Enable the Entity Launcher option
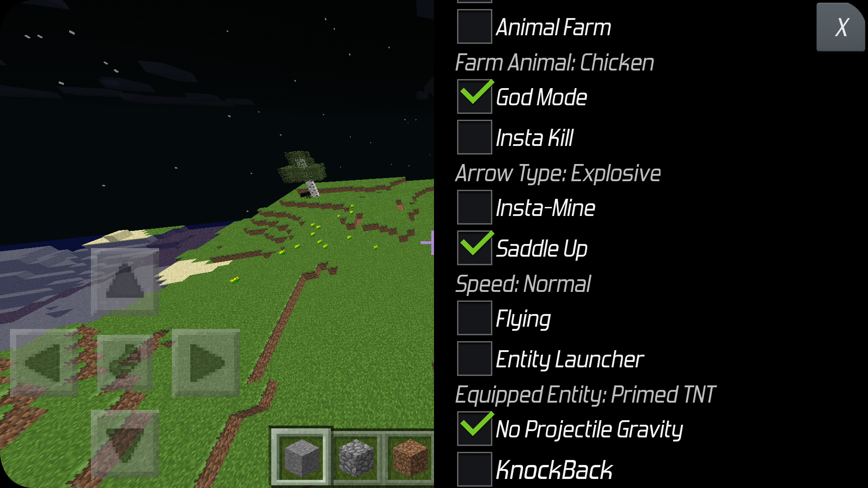Image resolution: width=868 pixels, height=488 pixels. pos(474,358)
